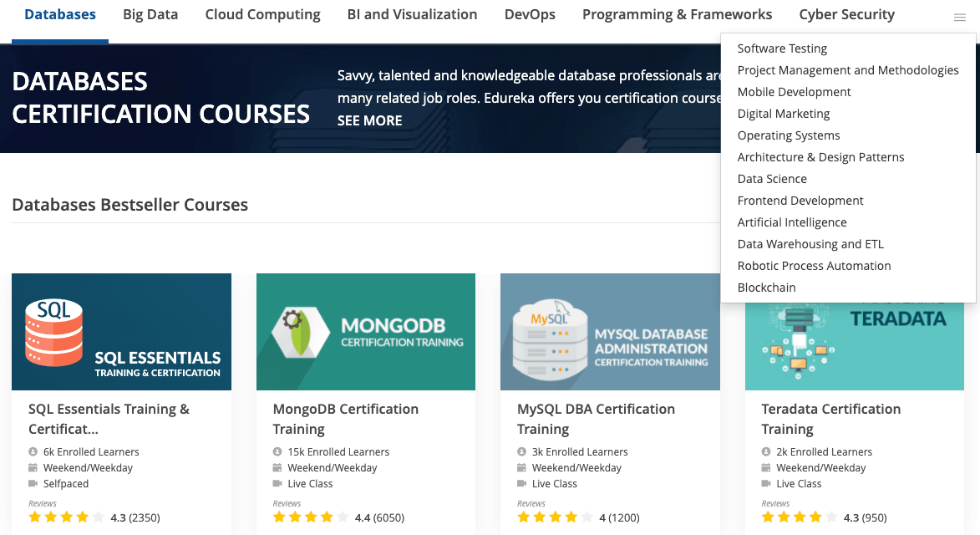
Task: Click 'Weekend/Weekday' on the MongoDB card
Action: 333,467
